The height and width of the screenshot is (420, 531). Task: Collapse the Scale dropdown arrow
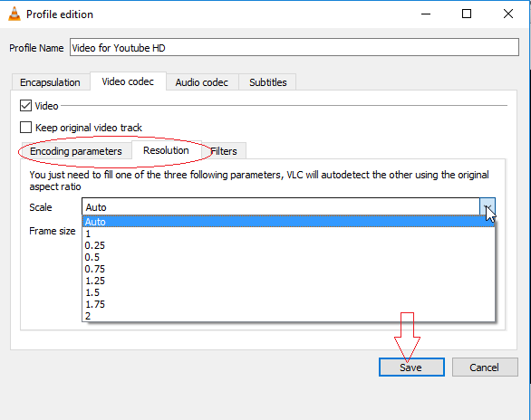pyautogui.click(x=488, y=206)
